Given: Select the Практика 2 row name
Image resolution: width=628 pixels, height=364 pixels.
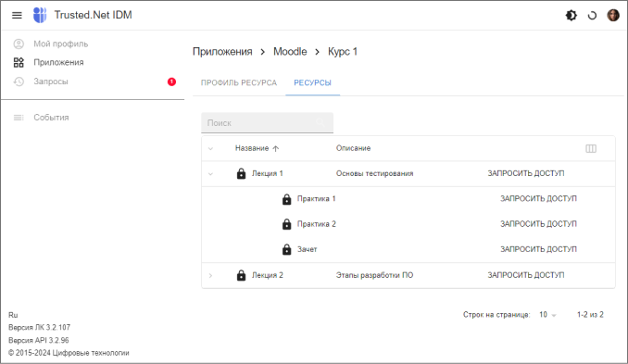Looking at the screenshot, I should [x=317, y=224].
